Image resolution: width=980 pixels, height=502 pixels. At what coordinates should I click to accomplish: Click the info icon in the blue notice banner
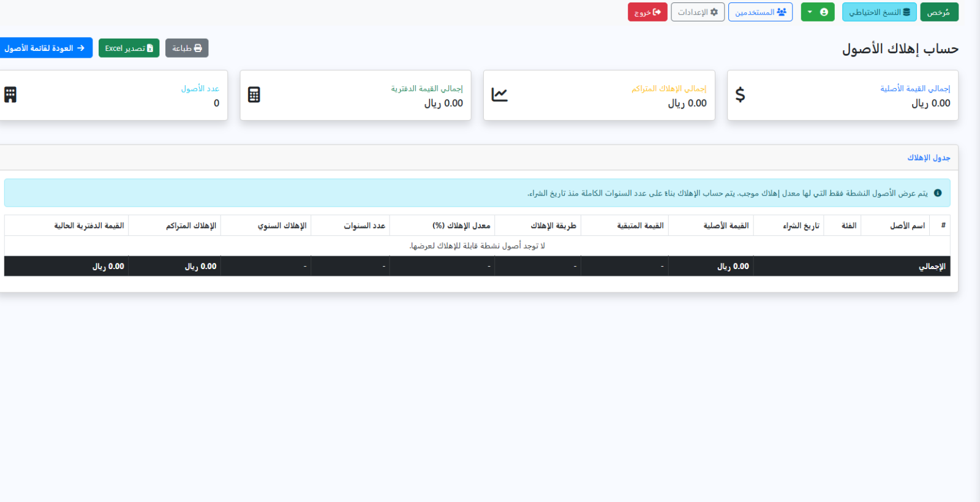click(938, 193)
